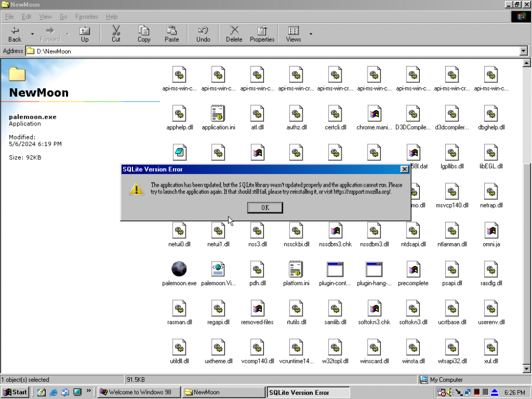Dismiss the error with the OK button
This screenshot has width=532, height=399.
click(264, 207)
